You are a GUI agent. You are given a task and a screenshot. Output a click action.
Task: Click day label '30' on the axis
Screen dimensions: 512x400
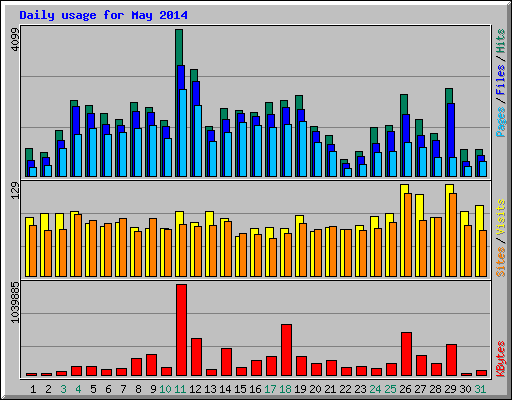click(x=465, y=389)
